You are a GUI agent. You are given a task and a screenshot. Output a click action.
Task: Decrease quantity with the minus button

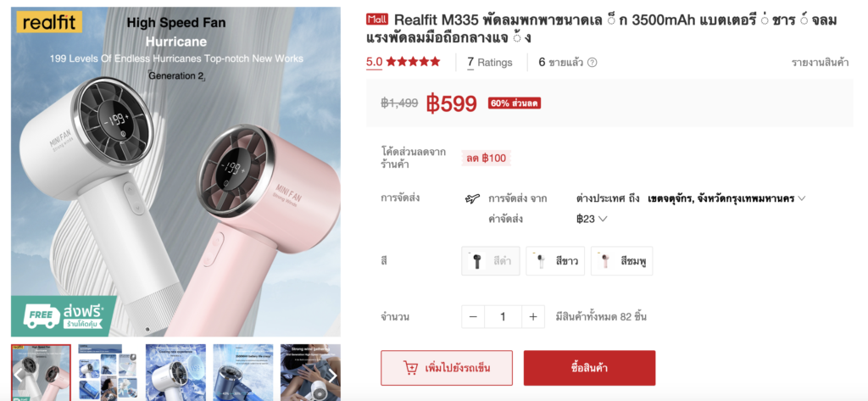473,317
